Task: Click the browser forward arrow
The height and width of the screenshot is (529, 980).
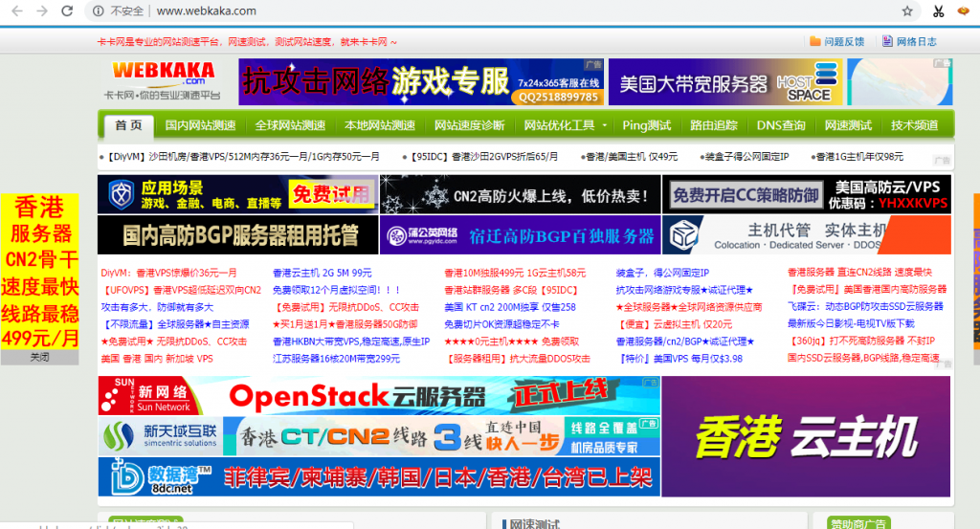Action: pyautogui.click(x=42, y=11)
